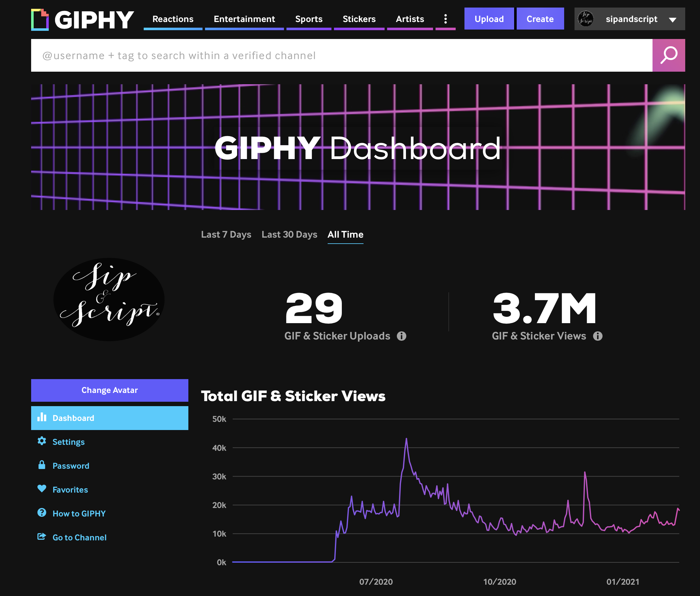Click the Favorites heart icon
The image size is (700, 596).
tap(42, 488)
